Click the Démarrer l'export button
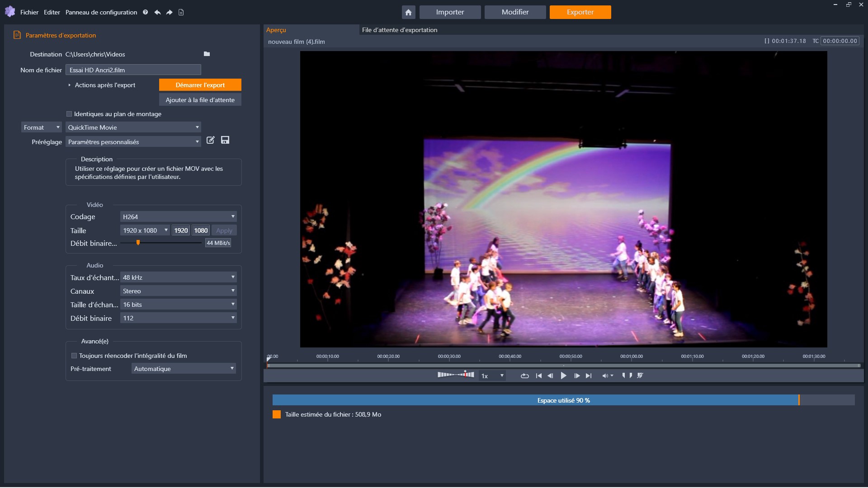This screenshot has width=868, height=488. [200, 85]
